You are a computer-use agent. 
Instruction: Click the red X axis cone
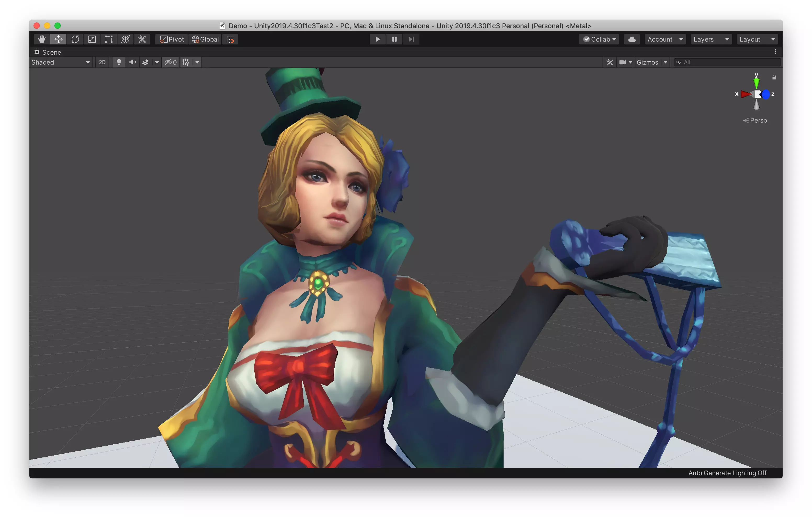[x=746, y=94]
